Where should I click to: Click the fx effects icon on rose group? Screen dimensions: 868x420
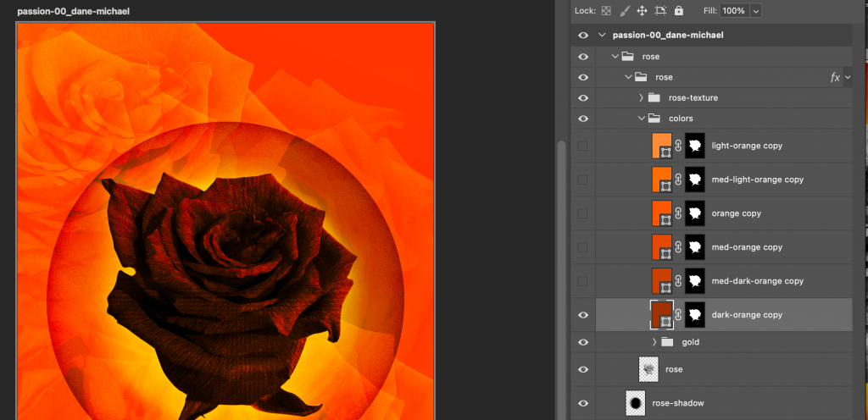tap(835, 77)
